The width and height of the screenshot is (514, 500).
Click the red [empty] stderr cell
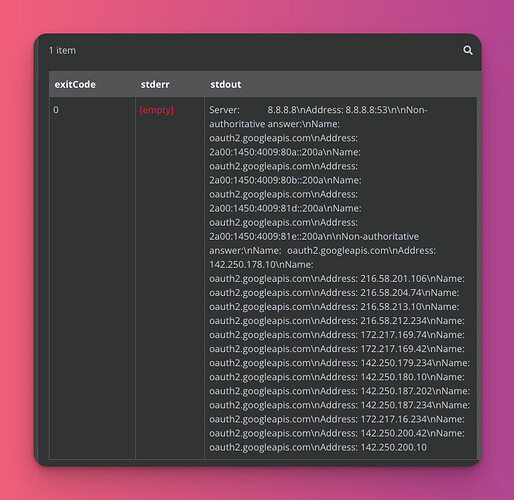(x=156, y=110)
